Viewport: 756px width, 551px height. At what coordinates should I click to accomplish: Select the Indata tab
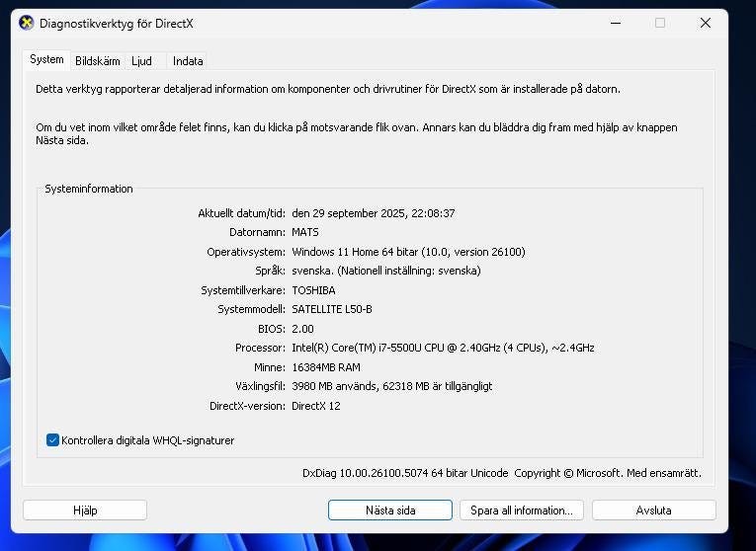188,61
